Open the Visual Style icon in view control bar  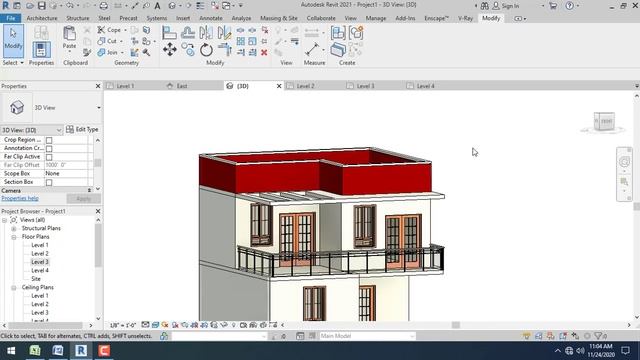[156, 325]
